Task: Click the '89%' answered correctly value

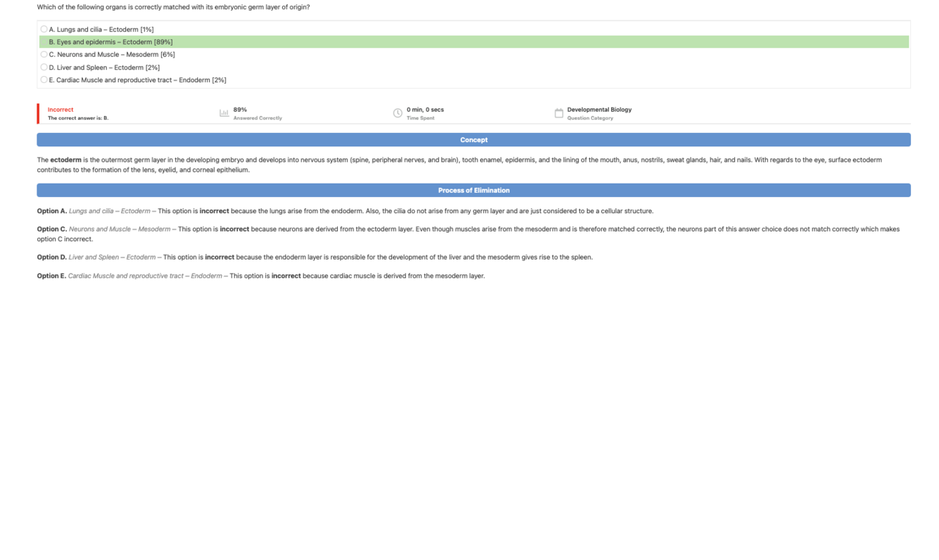Action: [240, 110]
